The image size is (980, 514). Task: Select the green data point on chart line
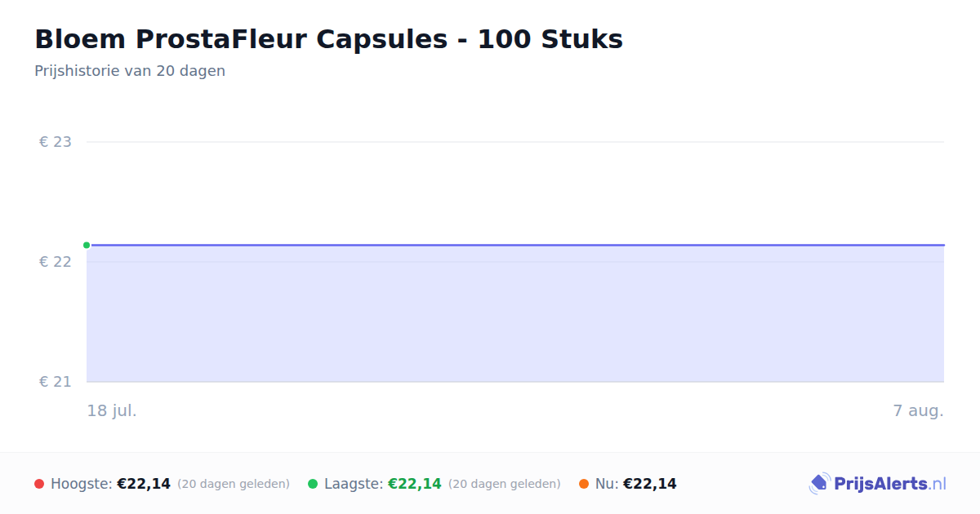tap(87, 245)
